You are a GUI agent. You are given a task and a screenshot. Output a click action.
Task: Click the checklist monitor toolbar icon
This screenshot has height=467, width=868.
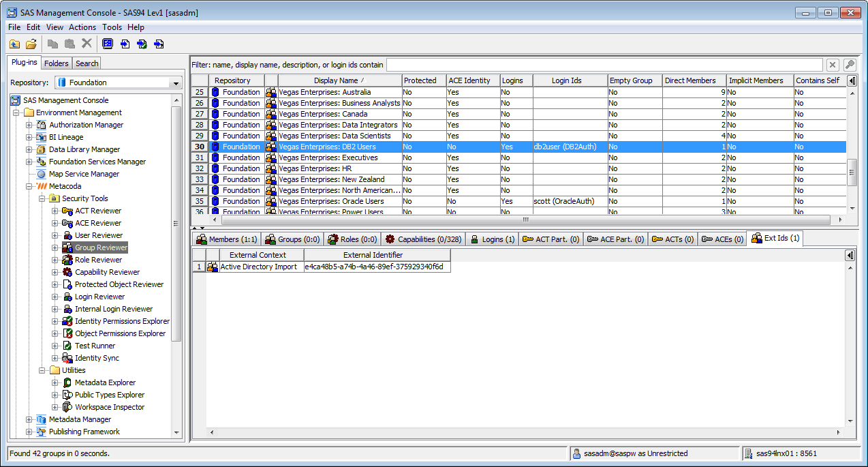108,44
